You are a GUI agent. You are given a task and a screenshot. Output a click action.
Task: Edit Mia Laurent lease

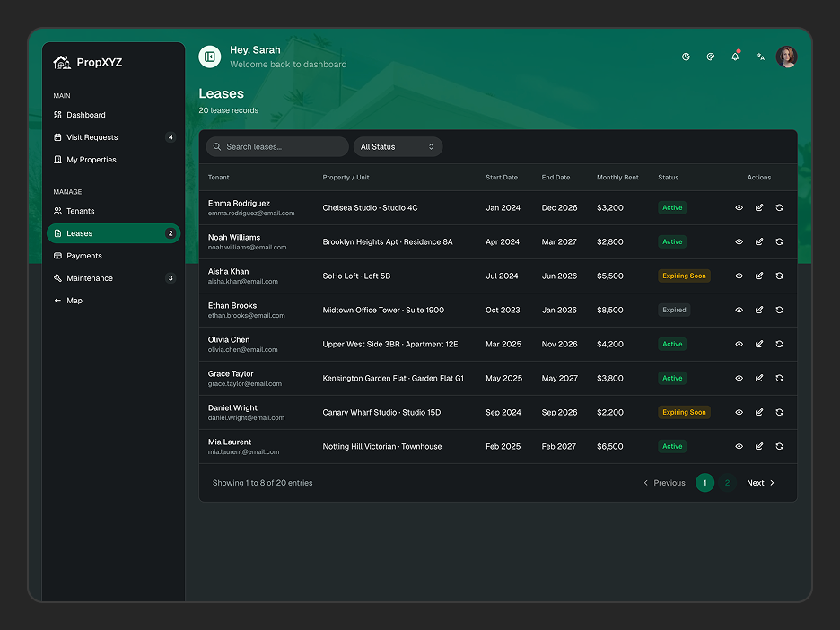click(x=759, y=446)
